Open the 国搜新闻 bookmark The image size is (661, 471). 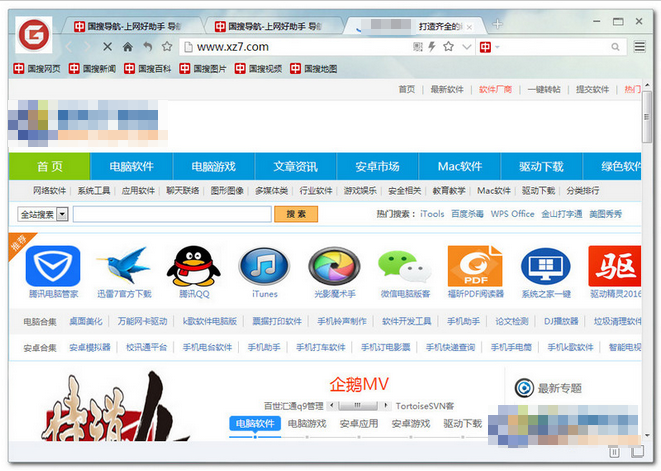click(x=92, y=69)
